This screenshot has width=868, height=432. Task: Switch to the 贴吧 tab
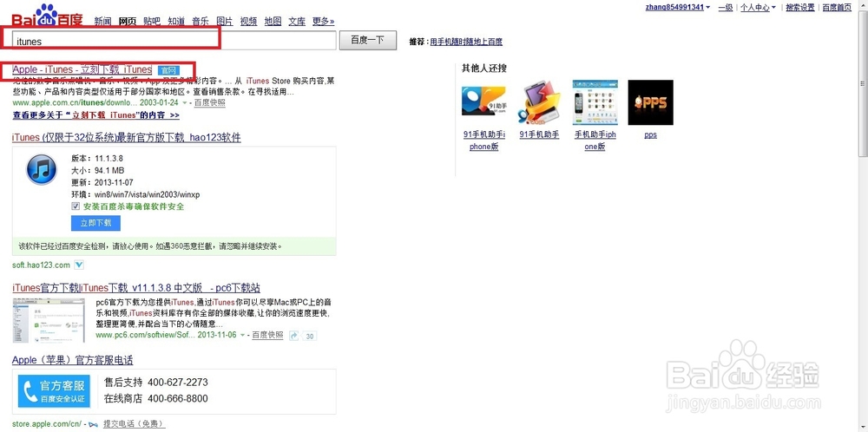point(152,22)
